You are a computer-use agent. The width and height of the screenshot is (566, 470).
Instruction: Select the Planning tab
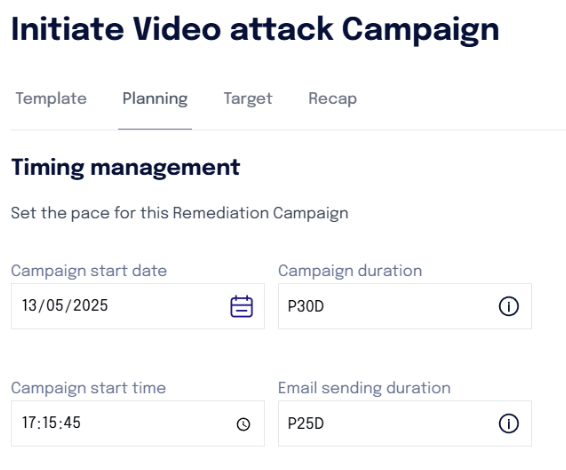point(155,99)
